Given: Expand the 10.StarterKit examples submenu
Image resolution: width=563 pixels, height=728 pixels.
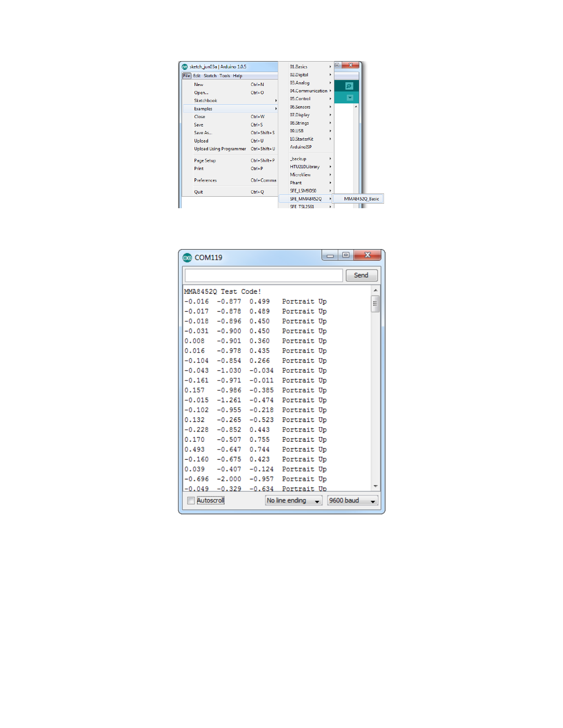Looking at the screenshot, I should pyautogui.click(x=306, y=139).
